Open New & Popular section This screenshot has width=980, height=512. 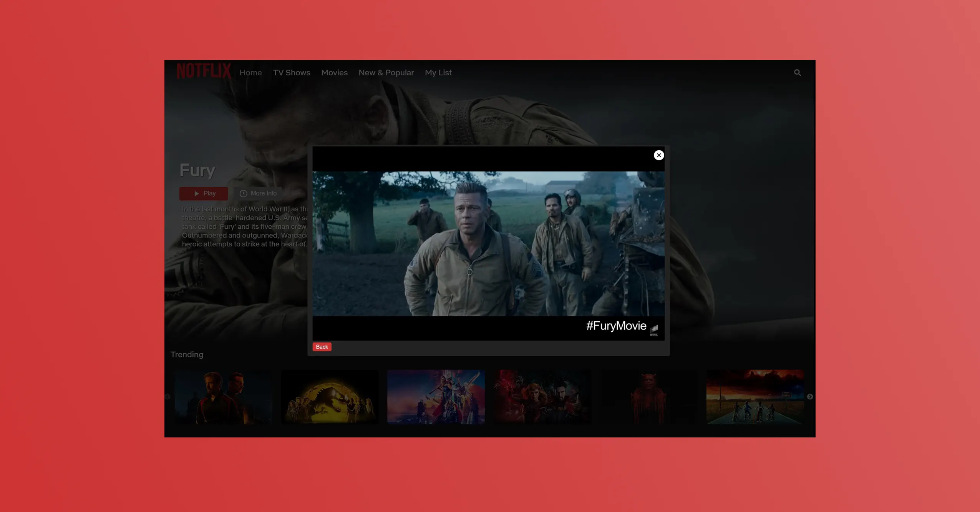(x=386, y=73)
